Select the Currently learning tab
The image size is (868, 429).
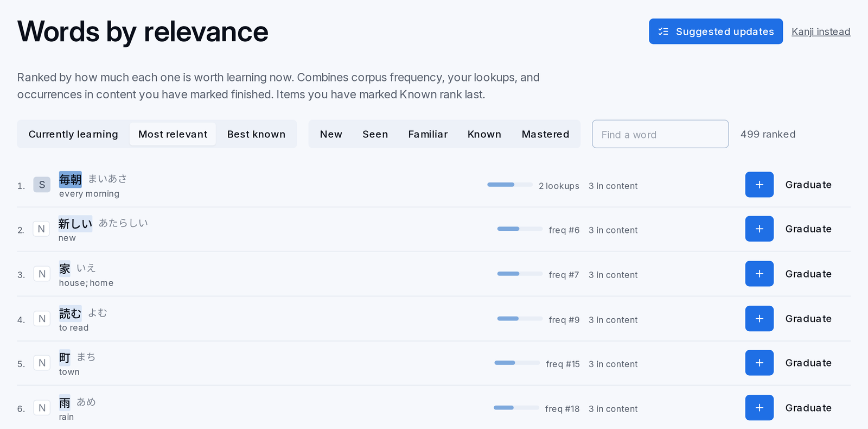coord(73,134)
